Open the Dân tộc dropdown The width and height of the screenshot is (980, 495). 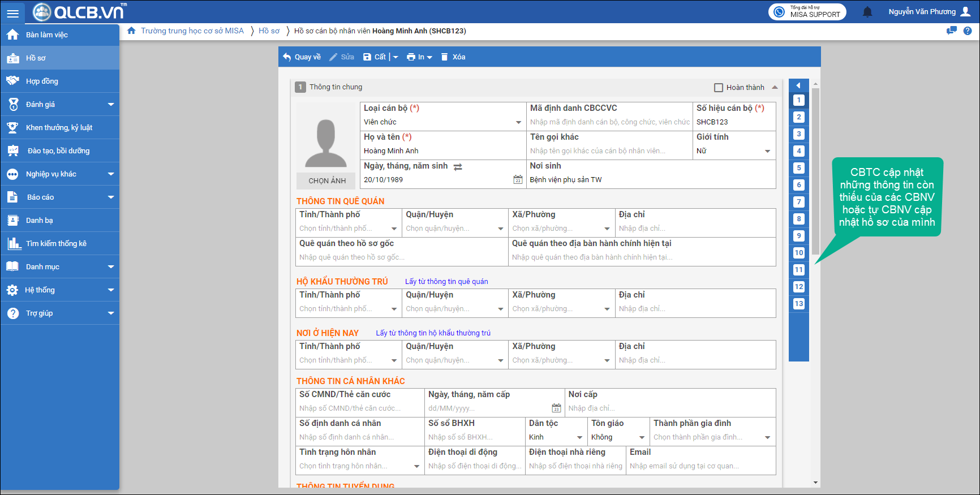click(579, 437)
